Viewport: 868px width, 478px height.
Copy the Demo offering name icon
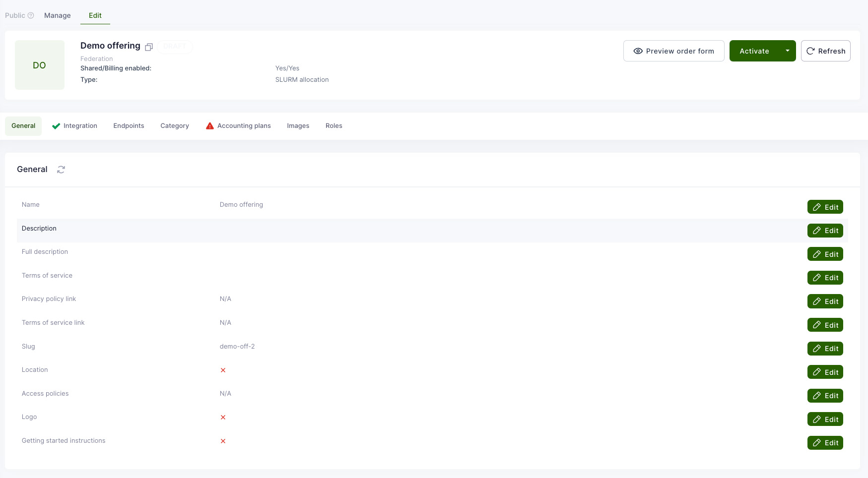tap(149, 47)
